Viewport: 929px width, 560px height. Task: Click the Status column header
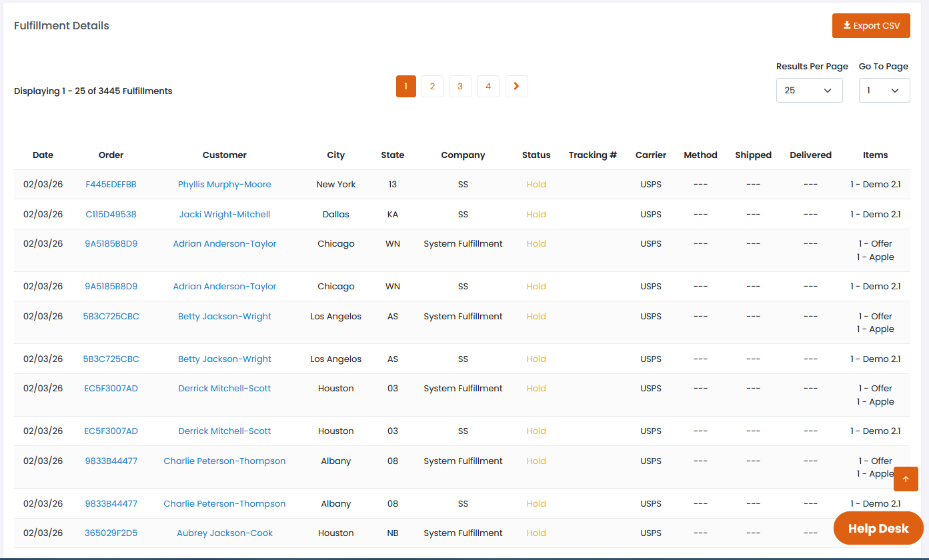pos(536,155)
